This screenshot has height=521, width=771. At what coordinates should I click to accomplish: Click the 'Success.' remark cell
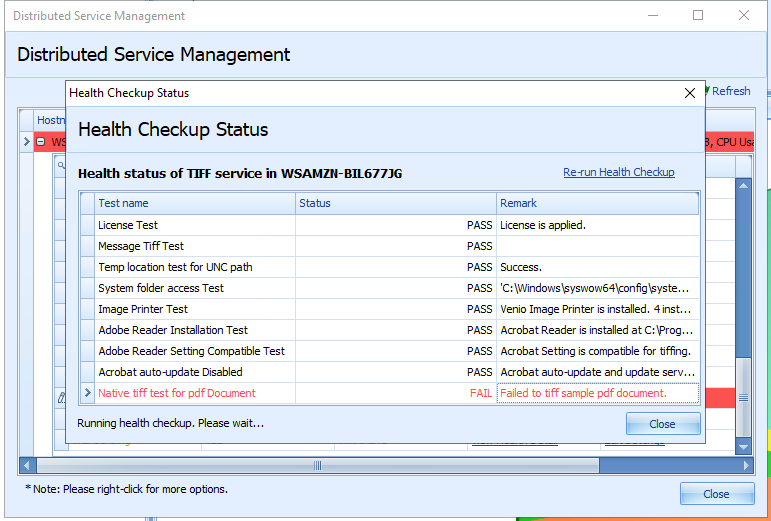[x=598, y=267]
